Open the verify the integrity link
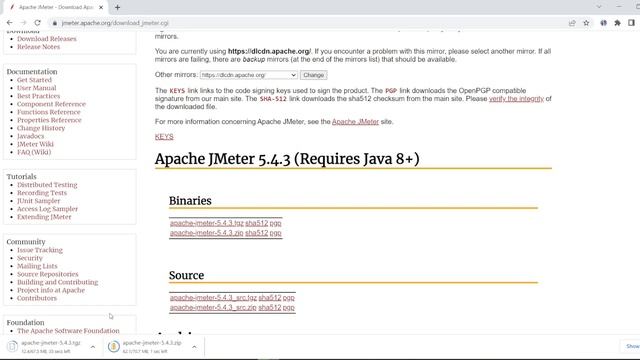Viewport: 640px width, 360px height. coord(516,99)
